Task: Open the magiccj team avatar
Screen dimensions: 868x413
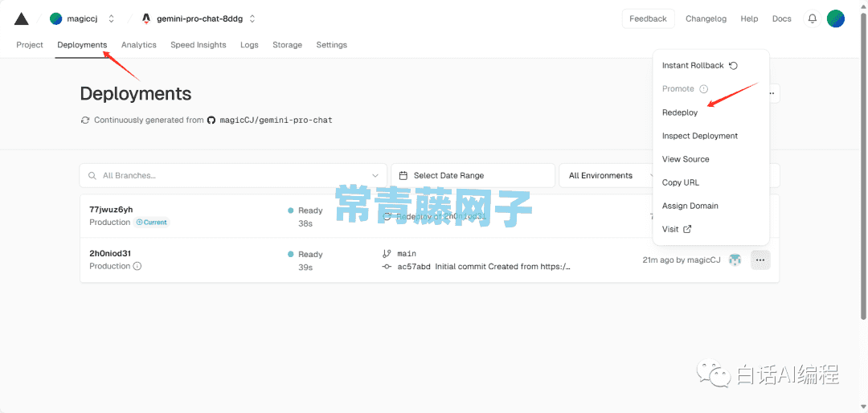Action: tap(56, 18)
